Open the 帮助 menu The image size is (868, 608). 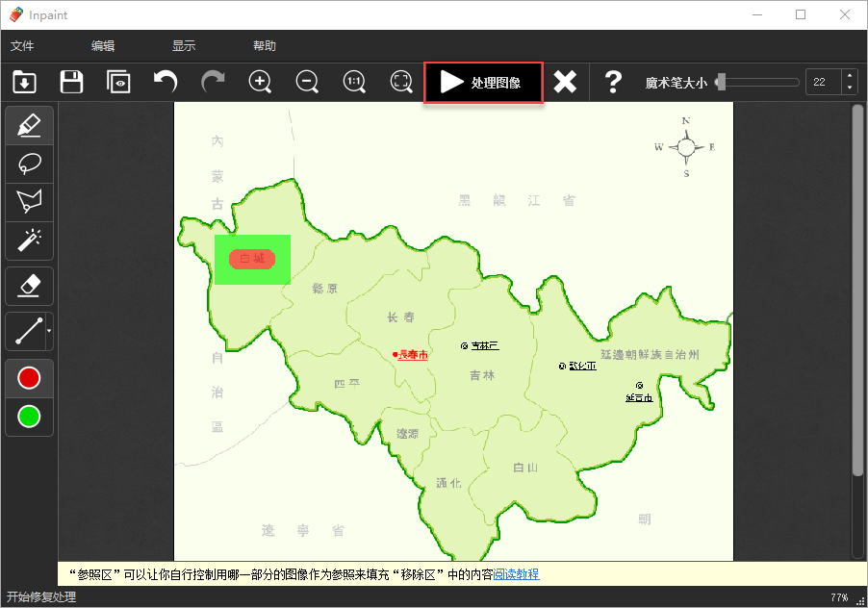click(265, 45)
